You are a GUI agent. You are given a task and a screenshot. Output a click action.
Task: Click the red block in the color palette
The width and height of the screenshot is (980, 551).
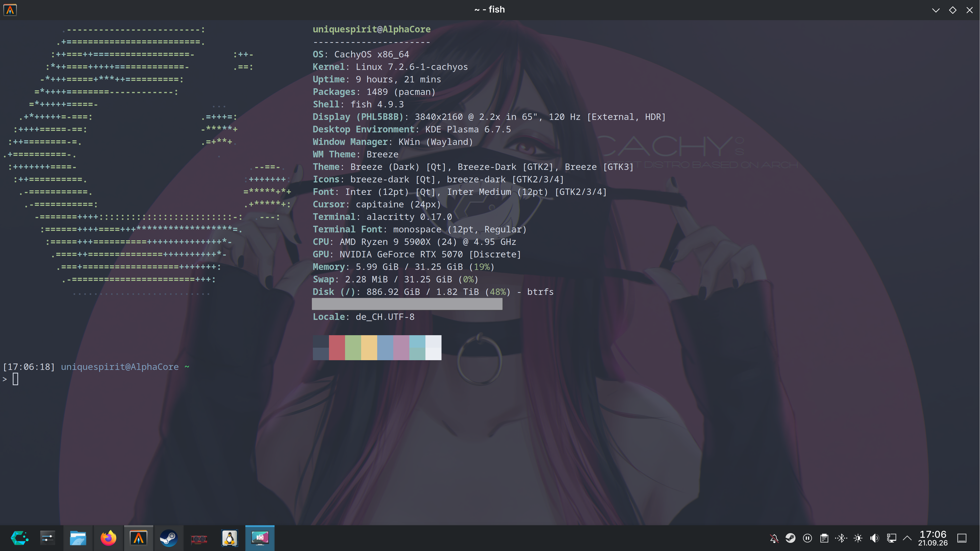click(337, 347)
